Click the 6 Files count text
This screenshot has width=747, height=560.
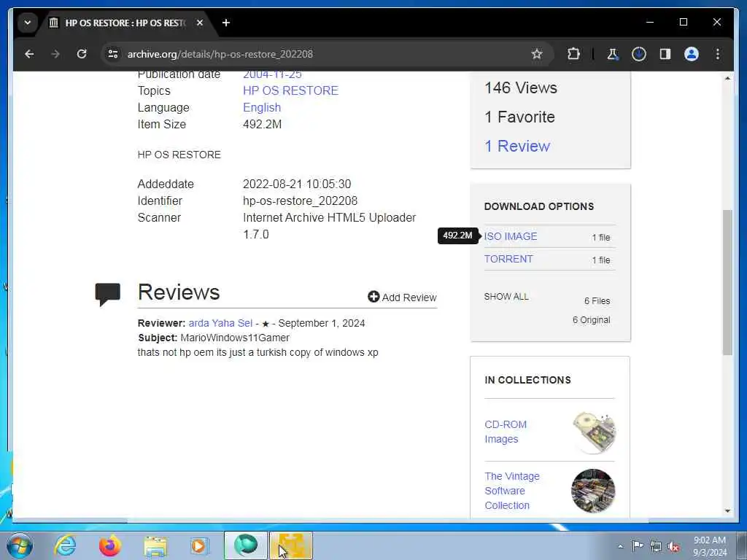click(x=597, y=301)
